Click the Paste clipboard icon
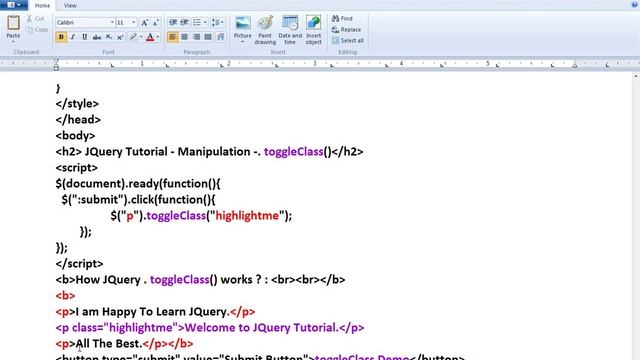 13,23
